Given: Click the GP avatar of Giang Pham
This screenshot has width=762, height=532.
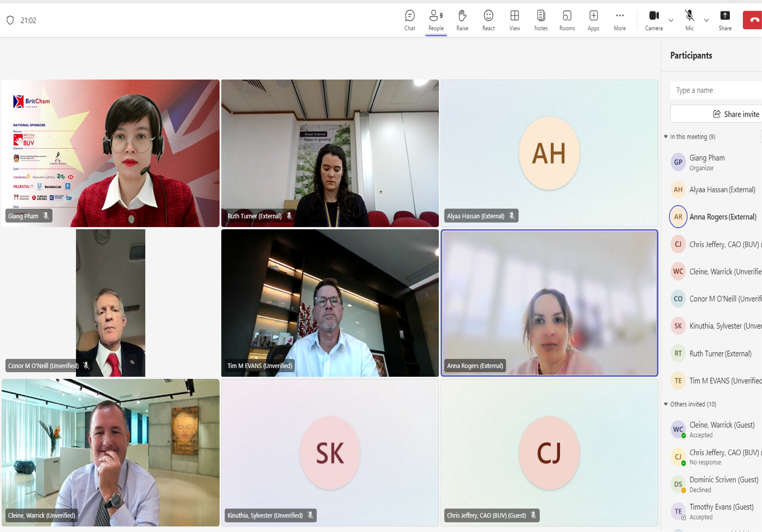Looking at the screenshot, I should (x=678, y=162).
